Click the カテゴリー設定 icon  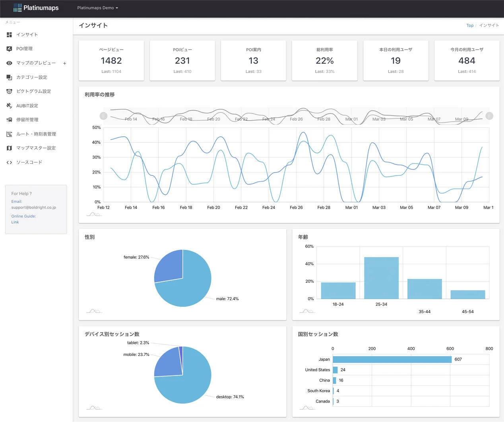pyautogui.click(x=9, y=77)
